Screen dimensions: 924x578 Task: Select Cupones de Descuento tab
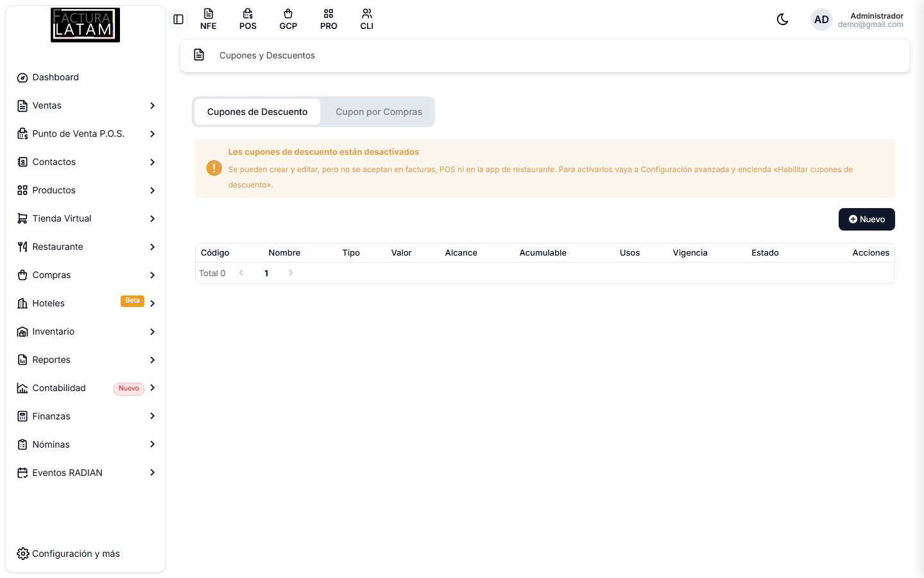pos(257,112)
